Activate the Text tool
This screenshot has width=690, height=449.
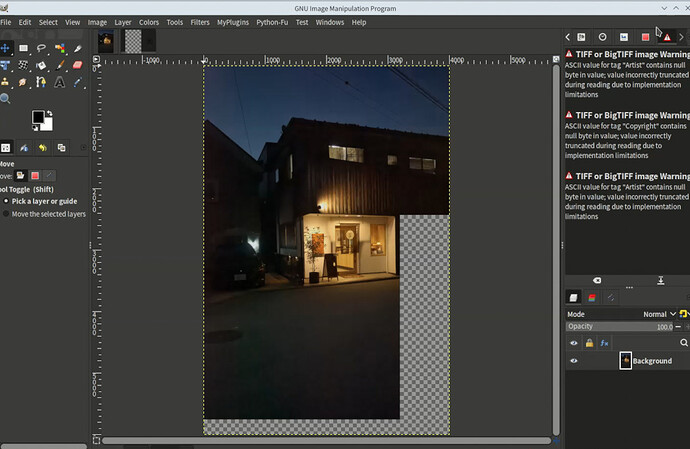60,82
